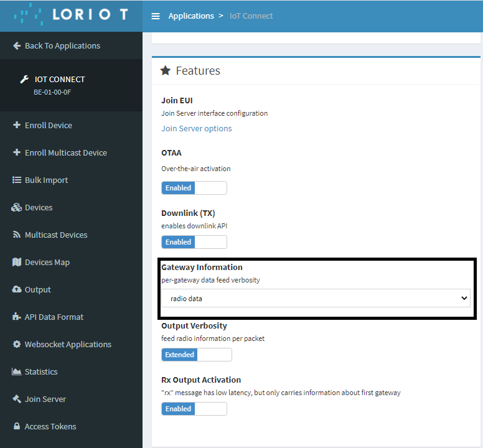This screenshot has width=483, height=448.
Task: Click the hamburger menu icon in header
Action: [156, 16]
